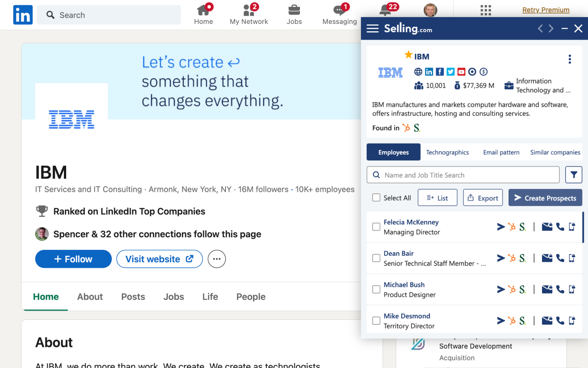This screenshot has height=368, width=588.
Task: Open LinkedIn notifications bell
Action: pyautogui.click(x=385, y=10)
